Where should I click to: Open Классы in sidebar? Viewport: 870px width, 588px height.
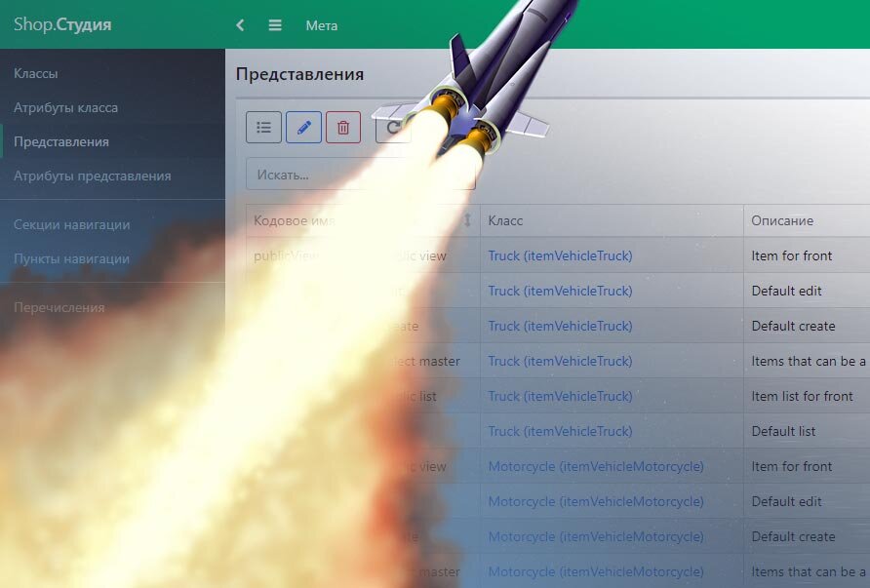[112, 73]
